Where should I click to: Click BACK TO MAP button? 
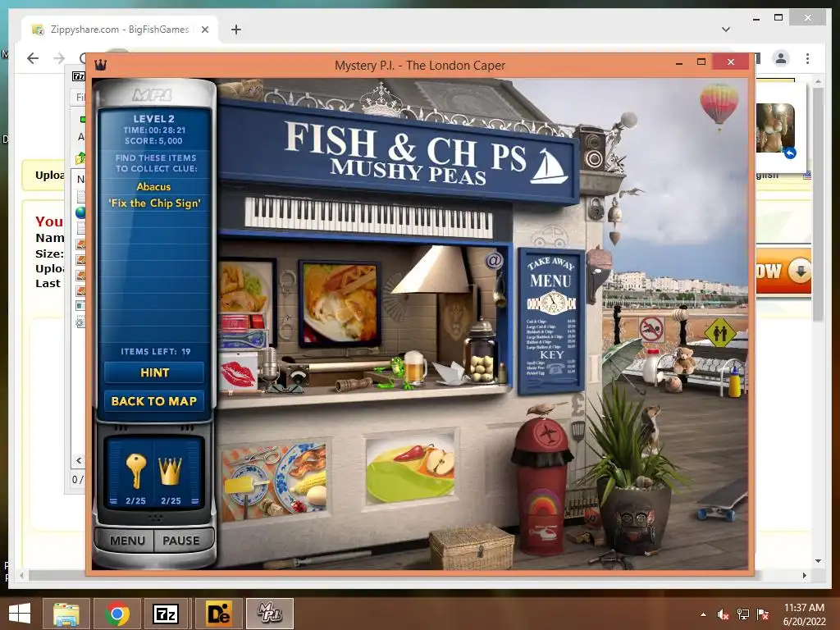[154, 401]
